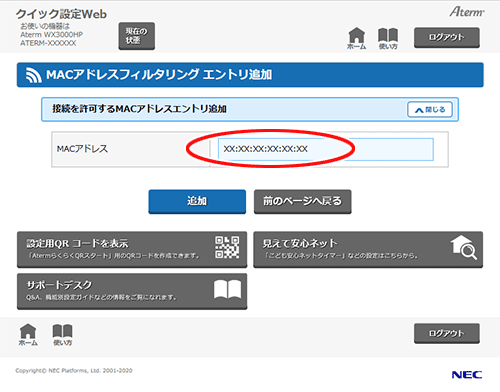The image size is (500, 392).
Task: Click ATERM-XXXXXX identifier text
Action: pos(48,43)
